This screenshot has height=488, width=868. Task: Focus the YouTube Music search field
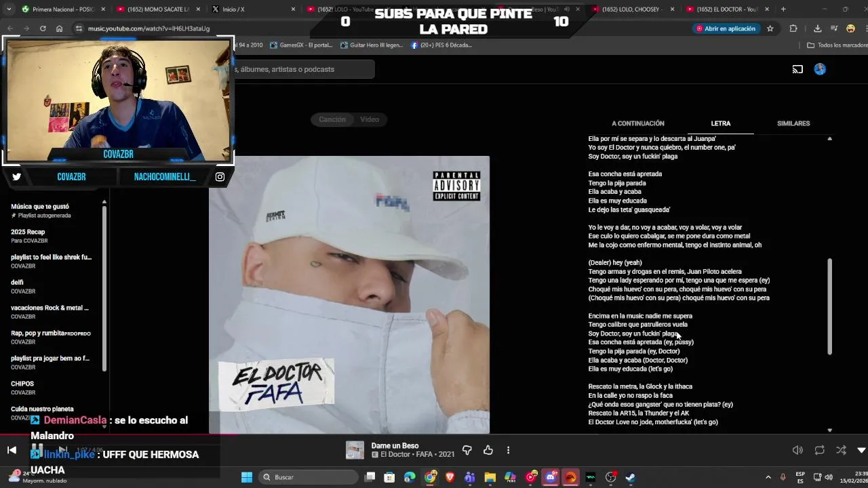(x=304, y=69)
